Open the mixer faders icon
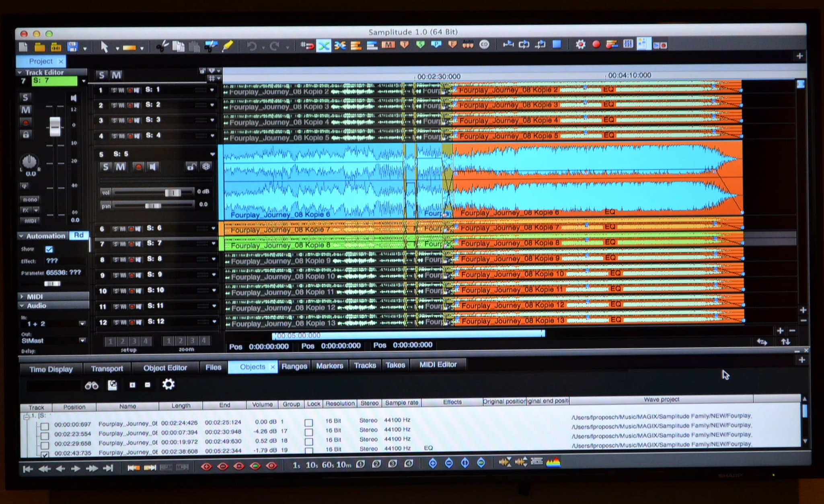 628,44
